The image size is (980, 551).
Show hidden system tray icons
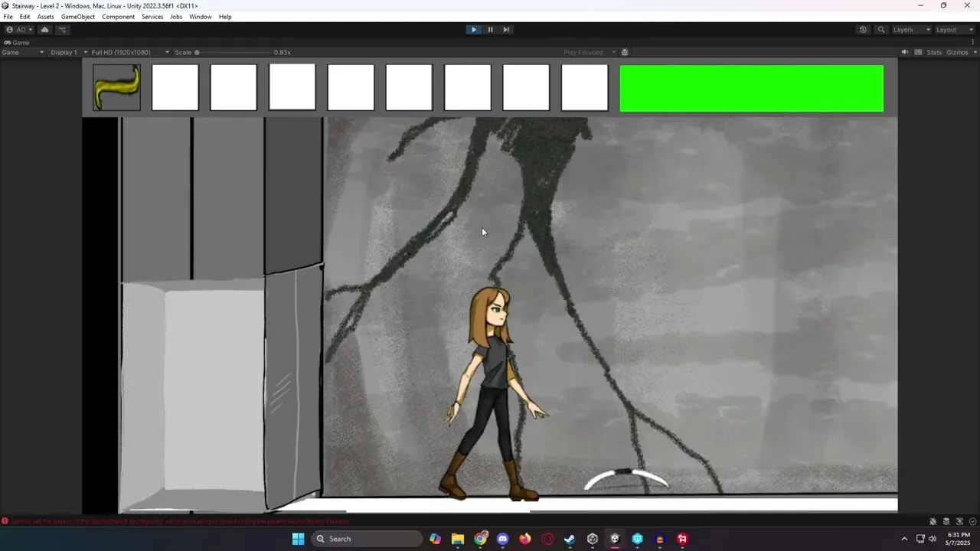(x=904, y=539)
